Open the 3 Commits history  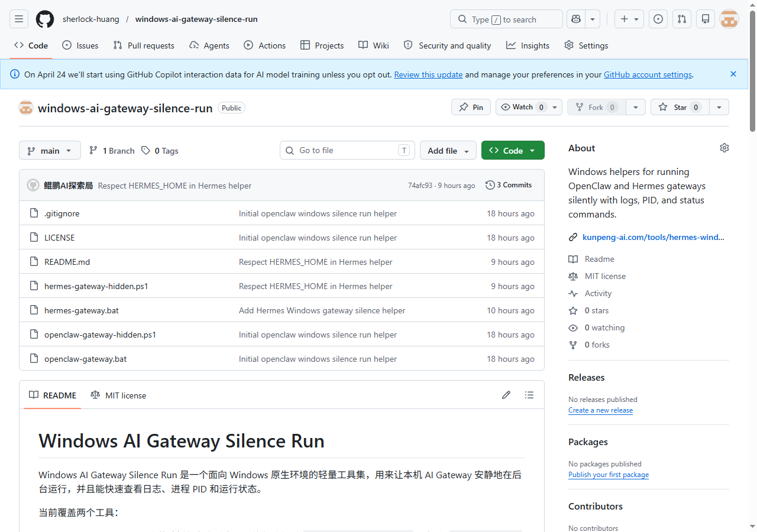tap(509, 185)
